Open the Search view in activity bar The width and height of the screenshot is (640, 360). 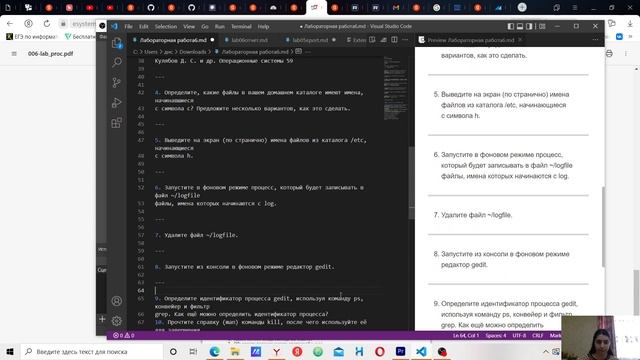(117, 62)
